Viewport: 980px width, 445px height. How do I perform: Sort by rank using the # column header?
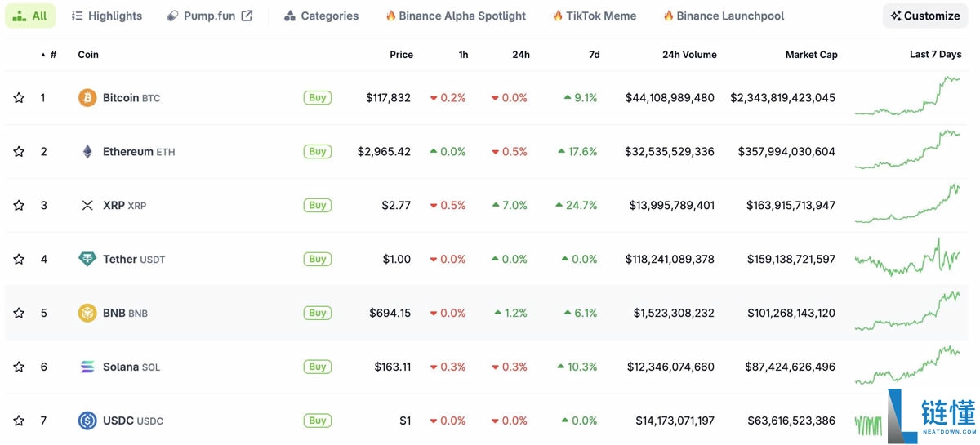tap(52, 55)
